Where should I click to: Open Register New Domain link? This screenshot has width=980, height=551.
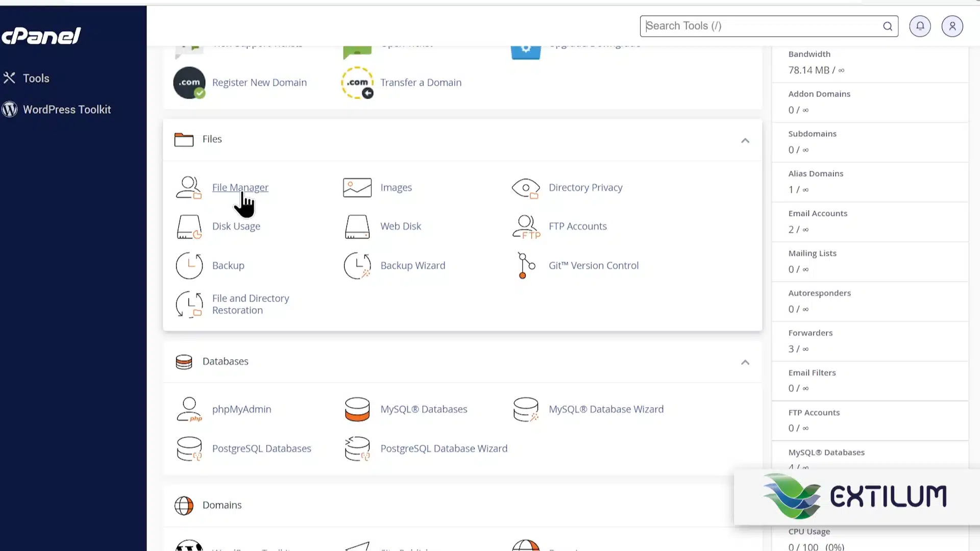(x=259, y=83)
